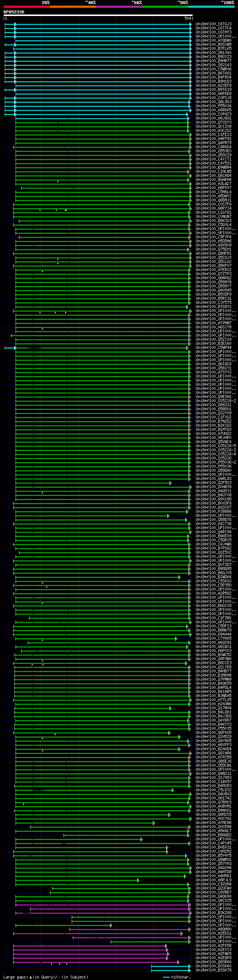Select hit label UniRef100_Q8SR64
238x980 pixels.
(x=214, y=962)
